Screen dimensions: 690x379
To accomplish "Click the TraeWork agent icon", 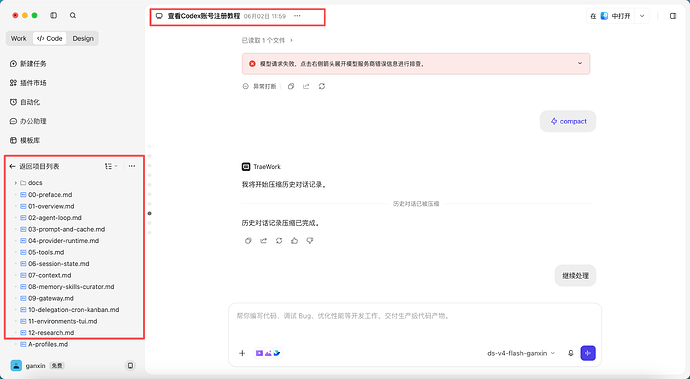I will pos(246,166).
